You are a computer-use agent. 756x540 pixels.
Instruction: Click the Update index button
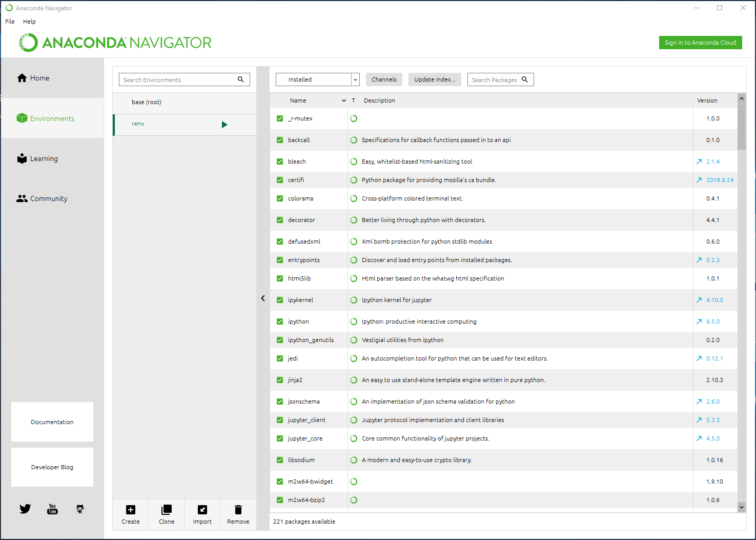click(435, 79)
